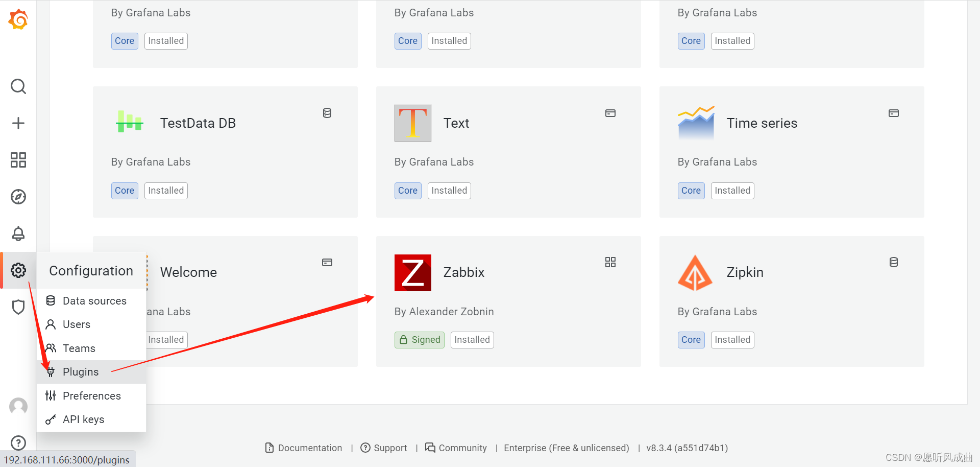This screenshot has width=980, height=467.
Task: Select Data sources in Configuration menu
Action: tap(91, 301)
